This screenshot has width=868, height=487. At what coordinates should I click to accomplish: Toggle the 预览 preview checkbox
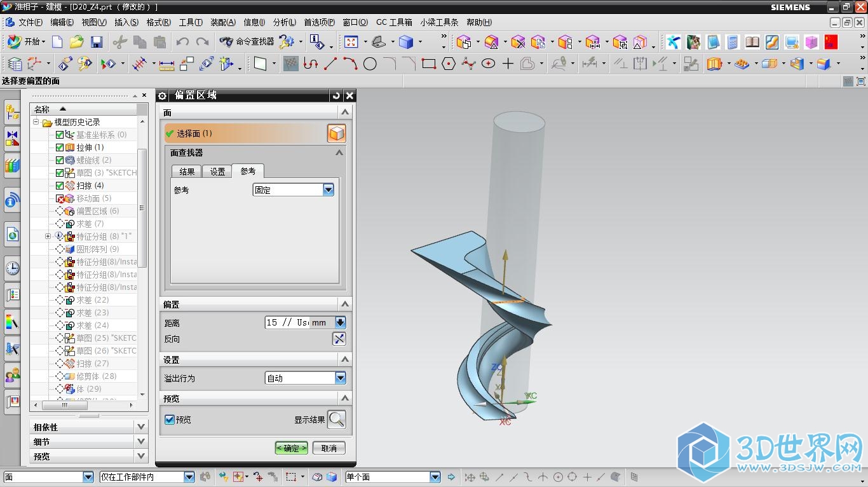coord(170,420)
